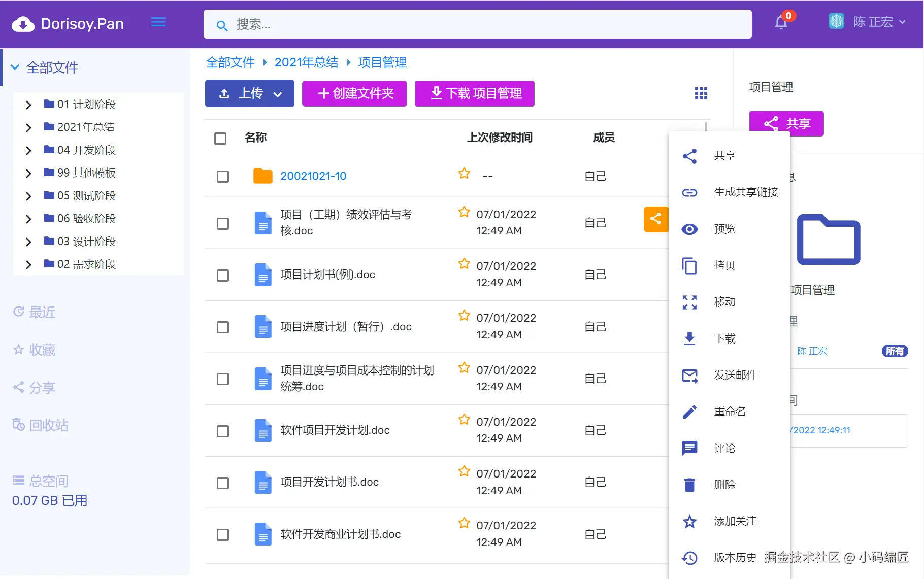Click the 搜索 search input field
Screen dimensions: 924x579
(x=478, y=24)
